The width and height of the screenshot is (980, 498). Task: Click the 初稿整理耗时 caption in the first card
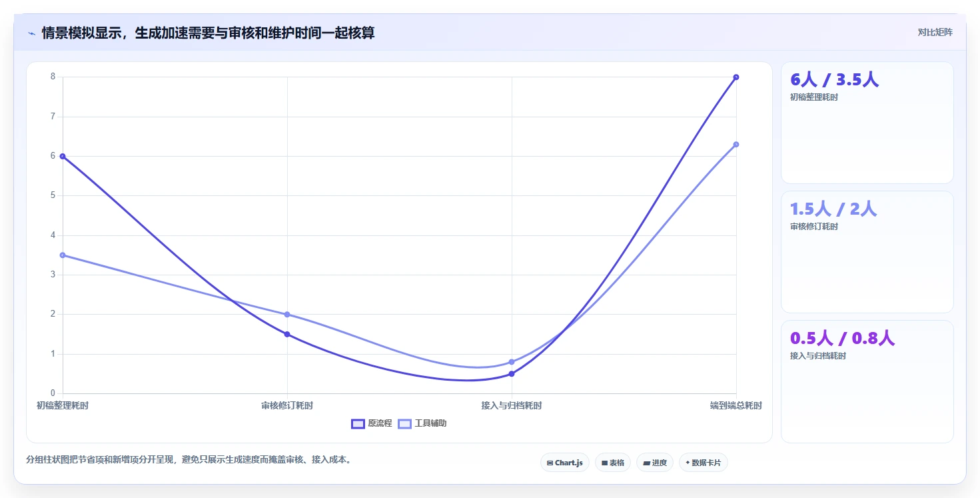814,97
